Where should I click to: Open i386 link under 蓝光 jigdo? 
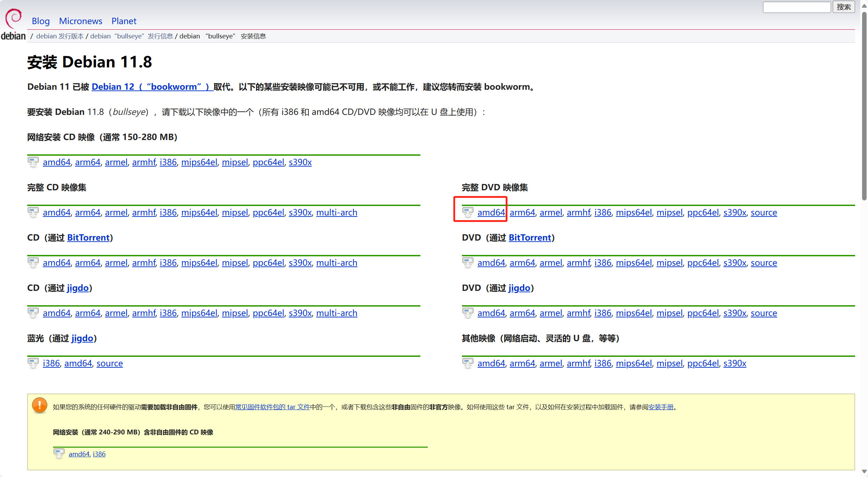tap(51, 363)
